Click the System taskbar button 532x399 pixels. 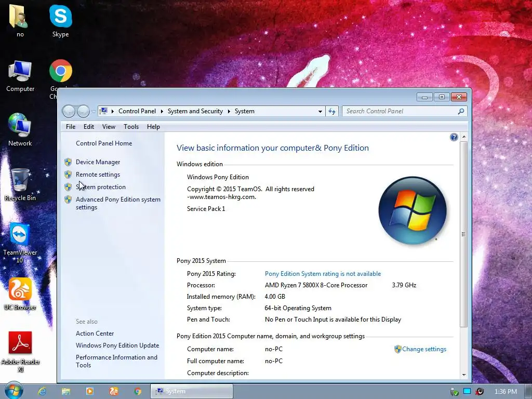pos(192,391)
